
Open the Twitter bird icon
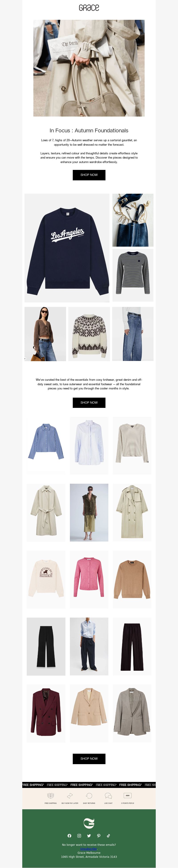tap(89, 836)
